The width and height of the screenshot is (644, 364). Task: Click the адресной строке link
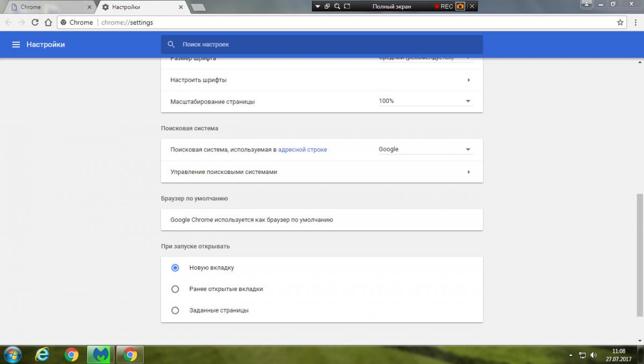click(302, 150)
